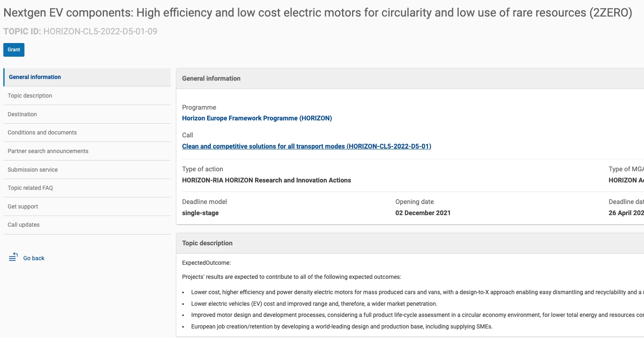Collapse the Topic description panel header

[207, 243]
